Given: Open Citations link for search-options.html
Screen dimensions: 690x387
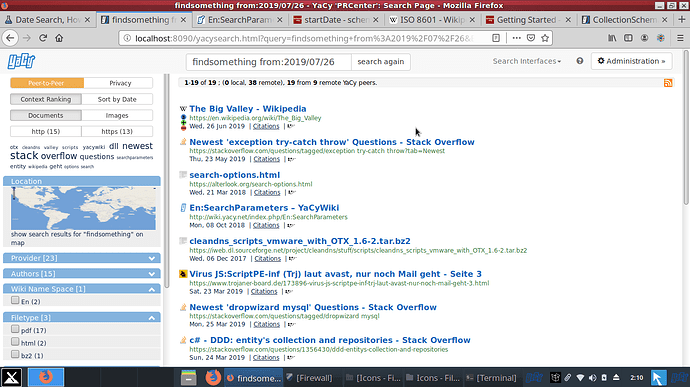Looking at the screenshot, I should tap(267, 192).
